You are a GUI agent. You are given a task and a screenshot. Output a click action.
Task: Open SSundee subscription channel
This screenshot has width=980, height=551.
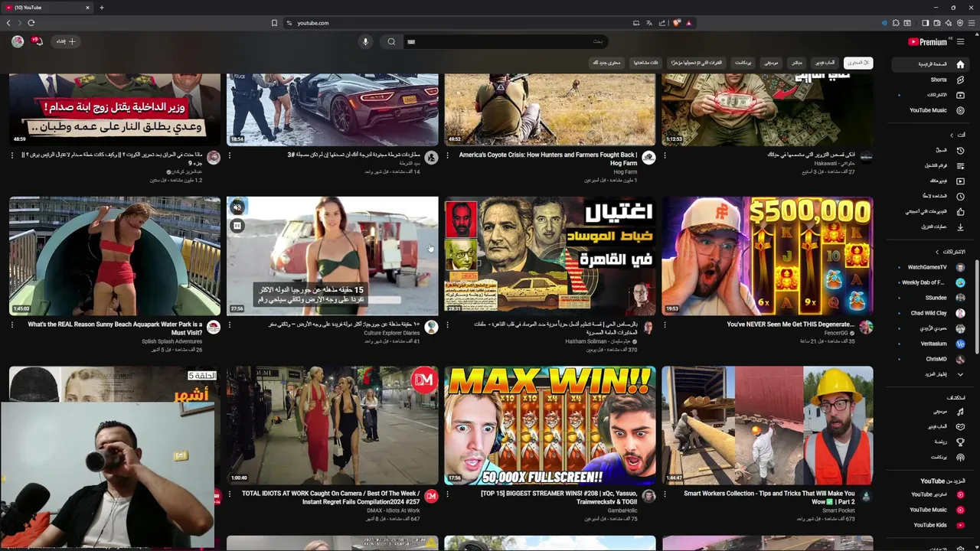coord(932,298)
